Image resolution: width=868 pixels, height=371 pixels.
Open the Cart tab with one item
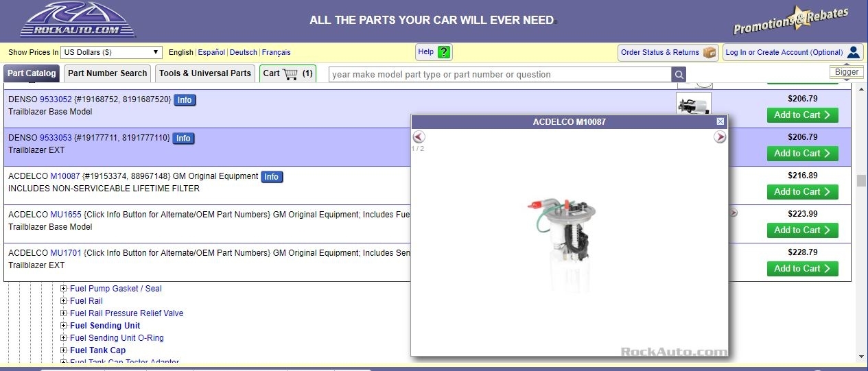pos(288,73)
